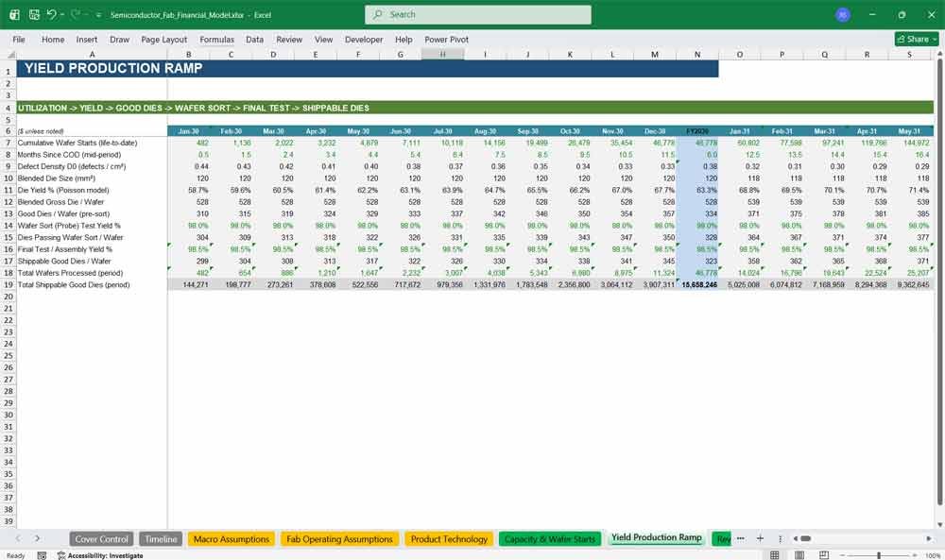The image size is (945, 560).
Task: Add a new sheet with plus icon
Action: 760,538
